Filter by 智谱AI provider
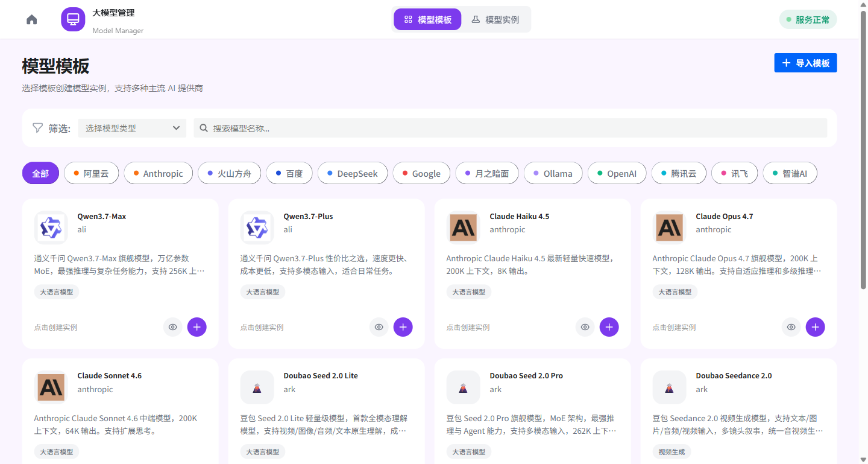Screen dimensions: 868x464 790,173
